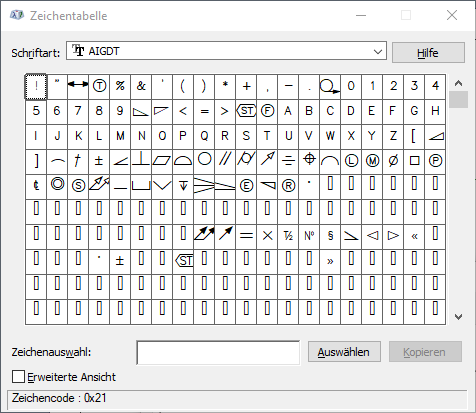Select the letter Z cell
This screenshot has height=413, width=476.
393,136
